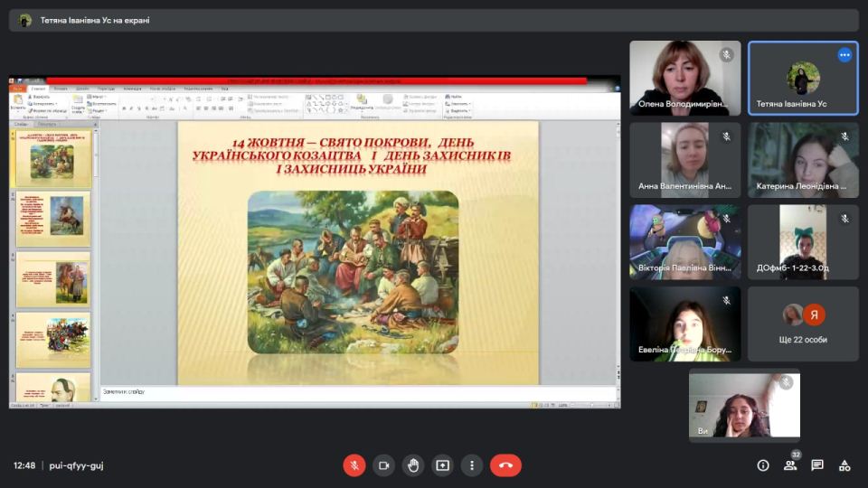Open options on Тетяна Іванівна Ус tile
The image size is (868, 488).
(x=844, y=55)
